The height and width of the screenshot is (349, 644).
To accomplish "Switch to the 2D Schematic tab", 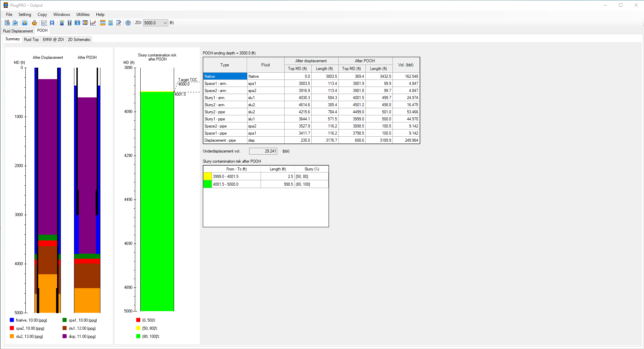I will [x=79, y=40].
